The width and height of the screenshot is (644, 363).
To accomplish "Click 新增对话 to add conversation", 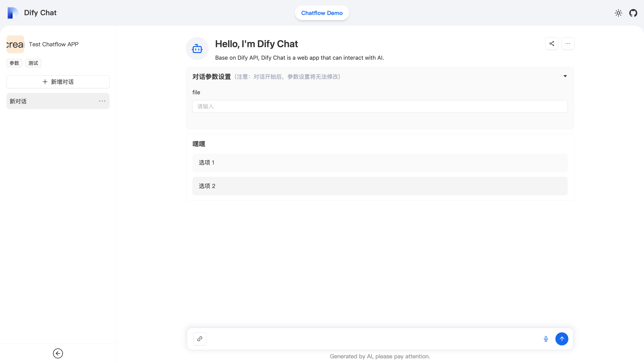I will (x=58, y=82).
